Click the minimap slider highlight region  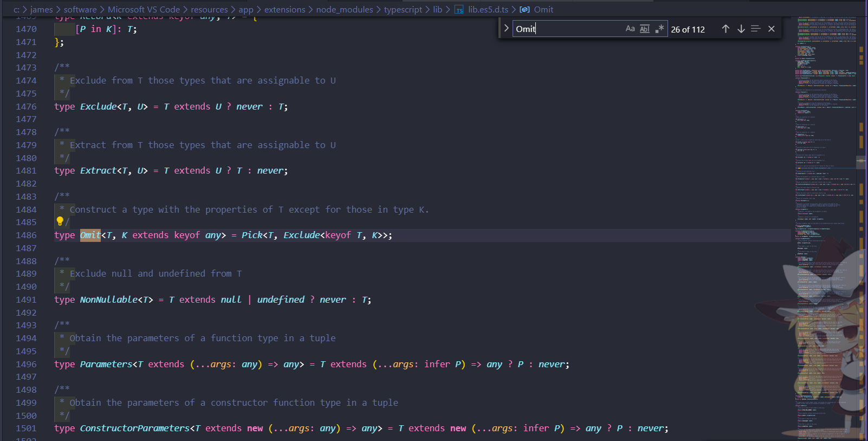pos(861,162)
